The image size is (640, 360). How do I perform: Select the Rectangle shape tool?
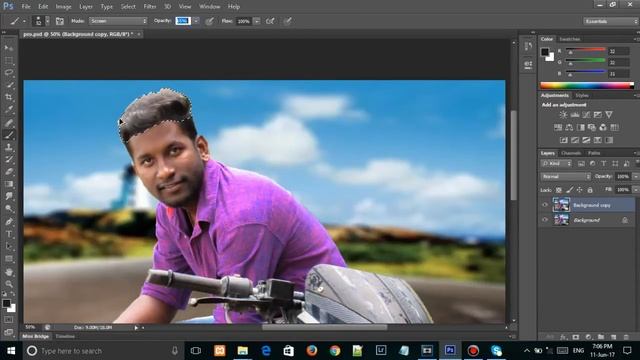point(9,259)
